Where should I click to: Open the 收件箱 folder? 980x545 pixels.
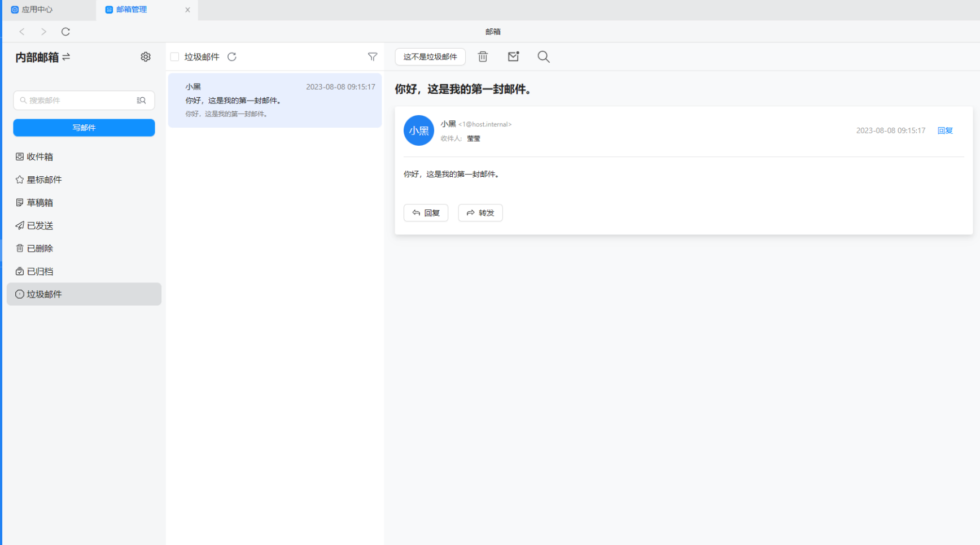tap(40, 157)
